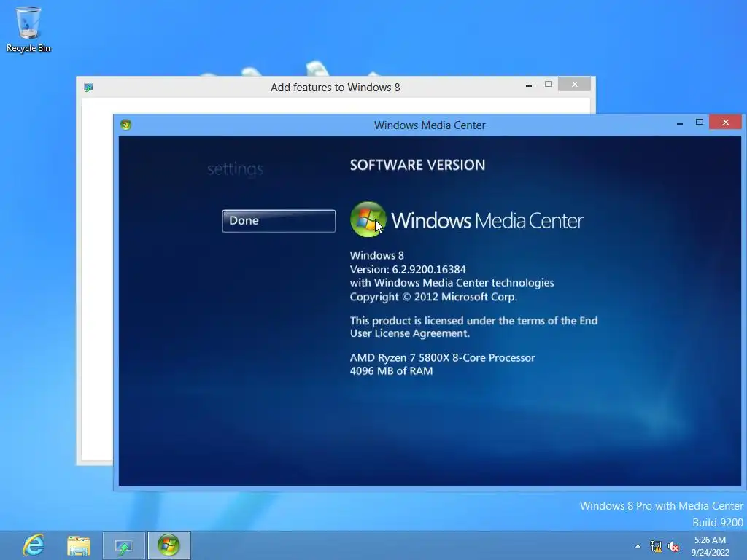Switch to Add features taskbar button

click(x=124, y=545)
